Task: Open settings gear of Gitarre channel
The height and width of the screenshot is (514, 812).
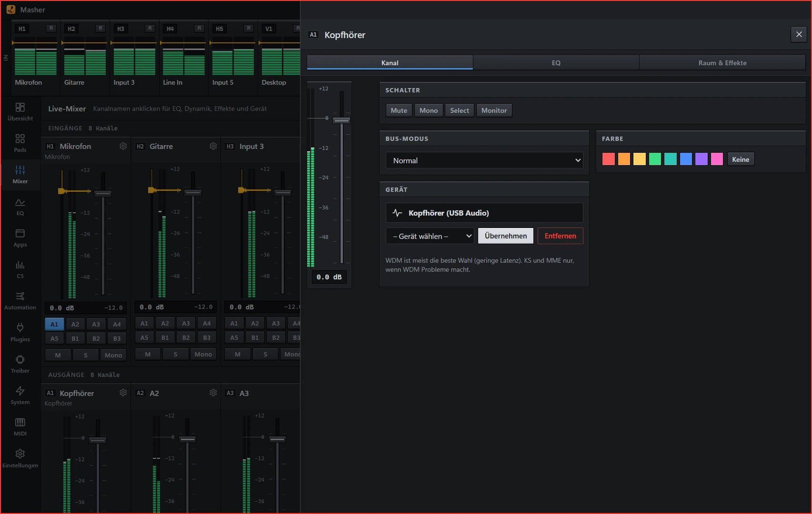Action: click(x=213, y=146)
